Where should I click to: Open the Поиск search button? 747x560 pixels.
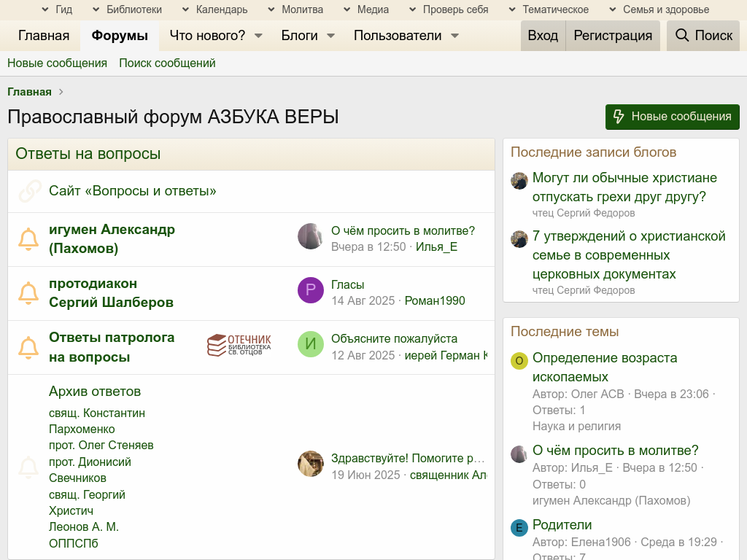click(x=704, y=36)
